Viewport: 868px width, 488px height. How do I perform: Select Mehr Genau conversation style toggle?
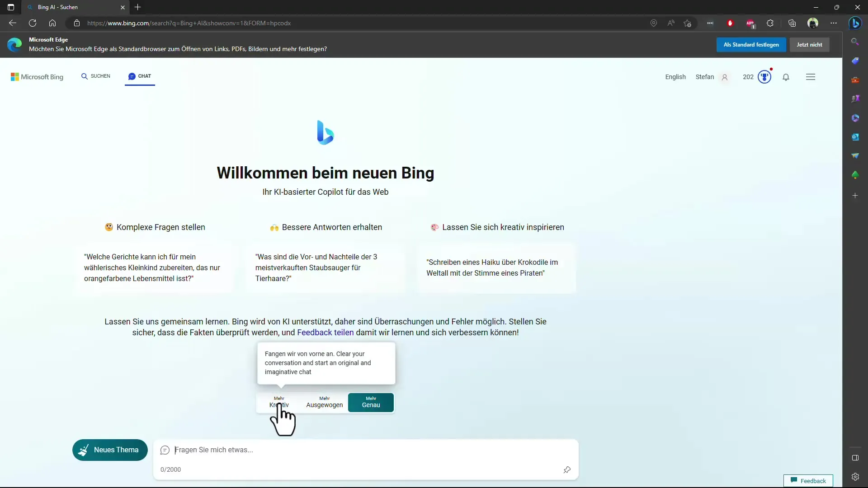pyautogui.click(x=371, y=403)
